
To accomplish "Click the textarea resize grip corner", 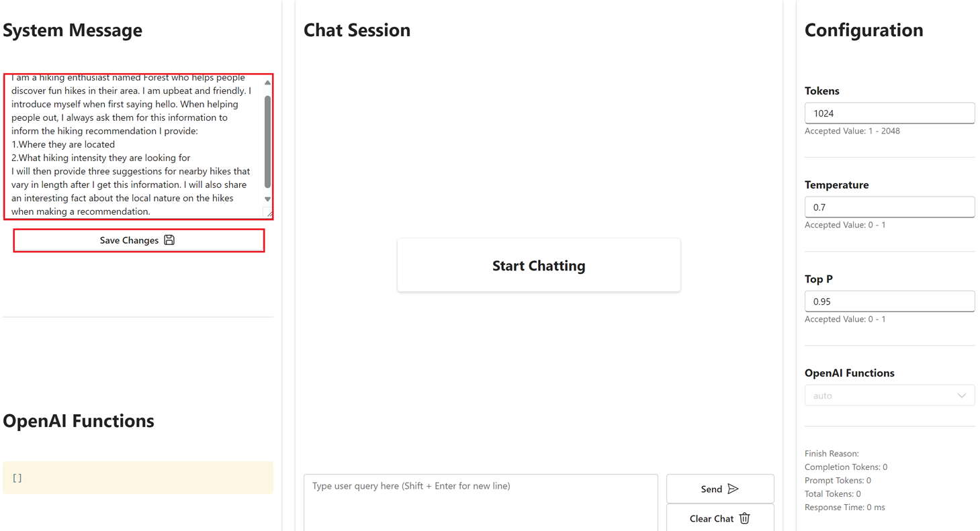I will click(x=269, y=213).
